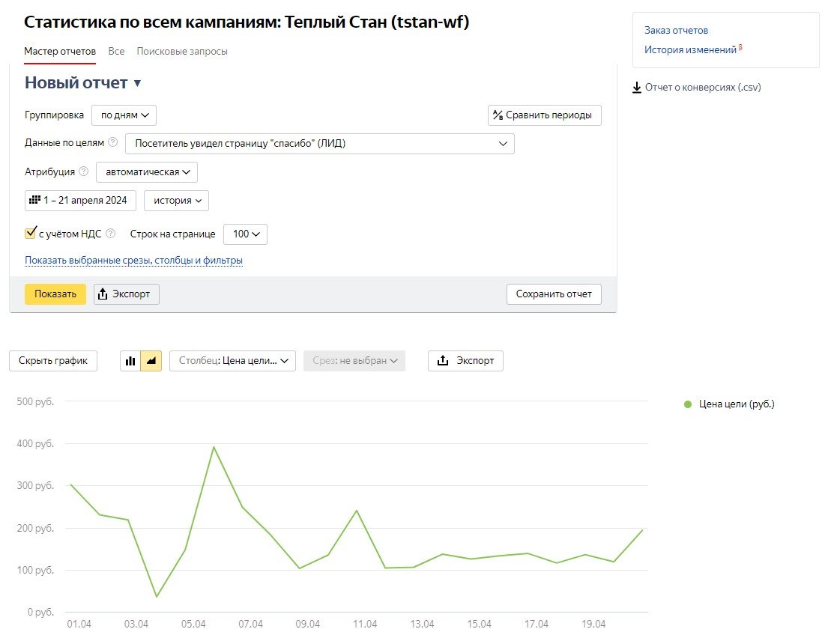The image size is (831, 644).
Task: Open Столбец: Цена цели chart dropdown
Action: tap(233, 361)
